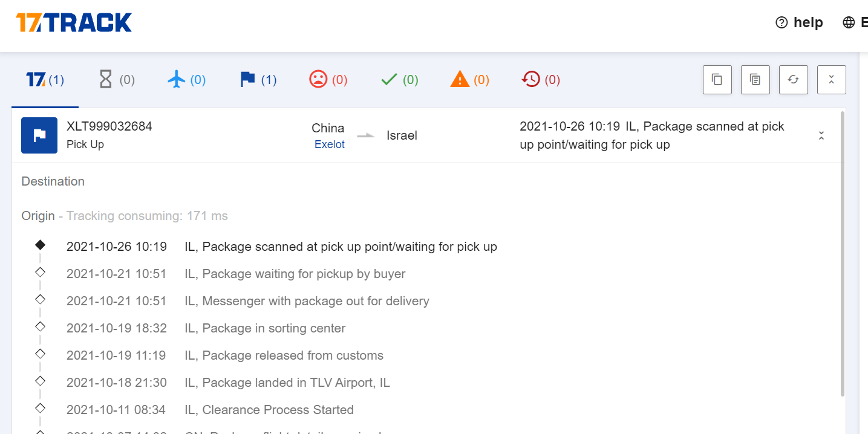Click the globe language icon
Image resolution: width=868 pixels, height=434 pixels.
(x=849, y=23)
